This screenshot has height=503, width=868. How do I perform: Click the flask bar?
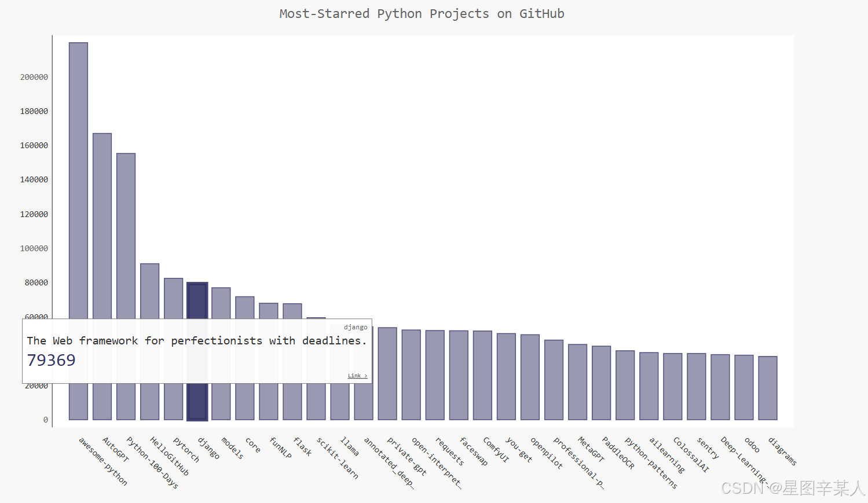292,311
